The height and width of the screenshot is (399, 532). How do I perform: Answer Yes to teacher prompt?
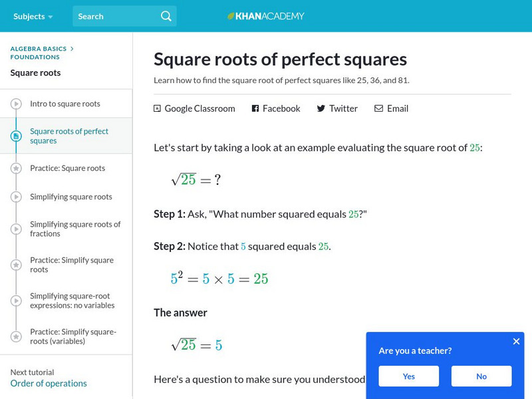pos(408,376)
